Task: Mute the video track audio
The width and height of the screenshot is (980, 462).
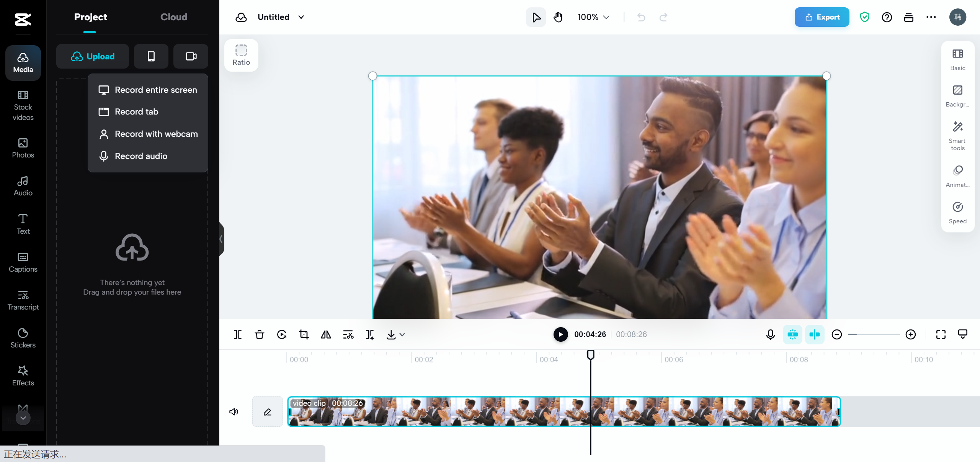Action: tap(234, 411)
